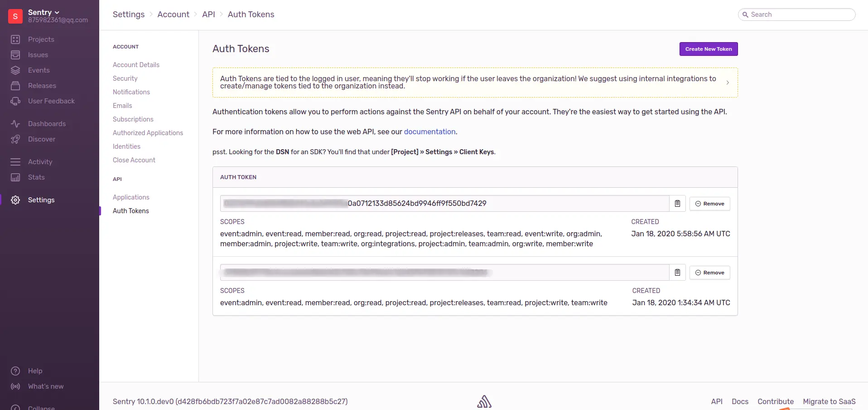Click Create New Token button
Screen dimensions: 868x410
[709, 49]
